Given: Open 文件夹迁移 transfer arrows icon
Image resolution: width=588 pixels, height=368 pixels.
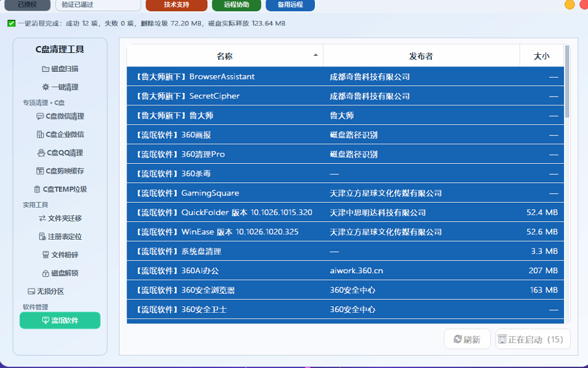Looking at the screenshot, I should click(42, 218).
